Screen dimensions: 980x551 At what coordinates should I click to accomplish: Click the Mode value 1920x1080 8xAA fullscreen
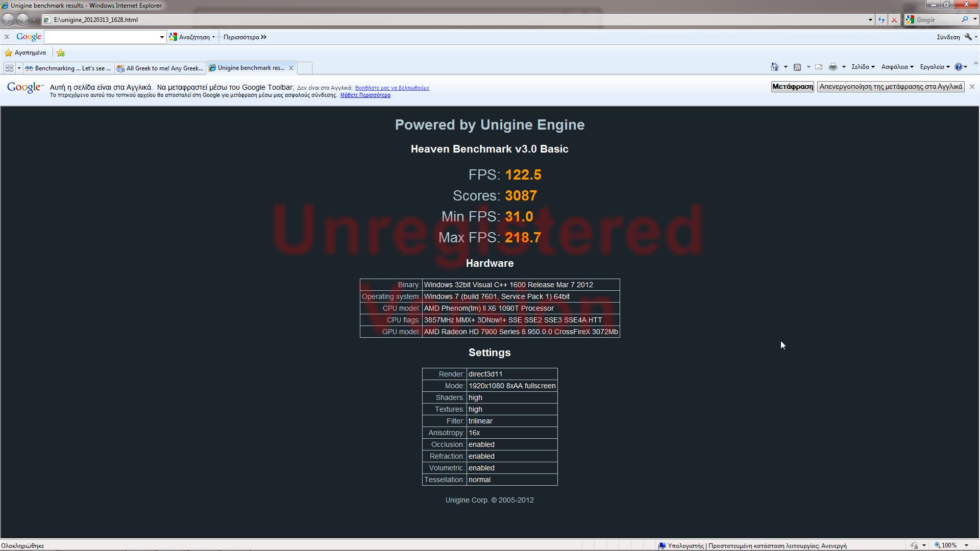[x=512, y=386]
